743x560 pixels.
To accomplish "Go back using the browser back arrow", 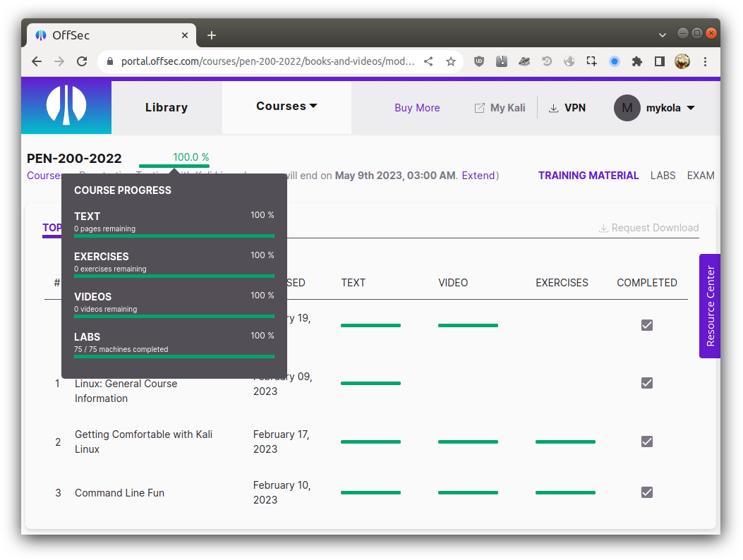I will click(x=37, y=61).
